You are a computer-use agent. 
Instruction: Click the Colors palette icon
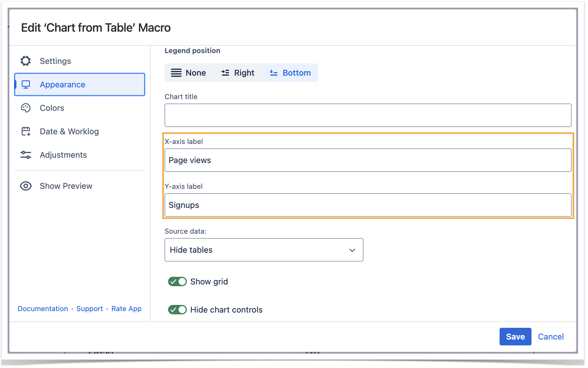tap(26, 108)
